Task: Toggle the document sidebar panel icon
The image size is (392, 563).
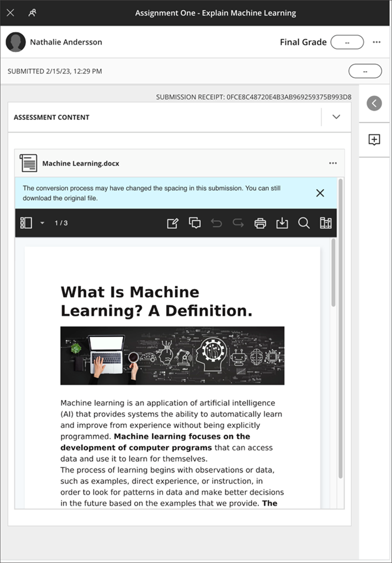Action: click(x=26, y=223)
